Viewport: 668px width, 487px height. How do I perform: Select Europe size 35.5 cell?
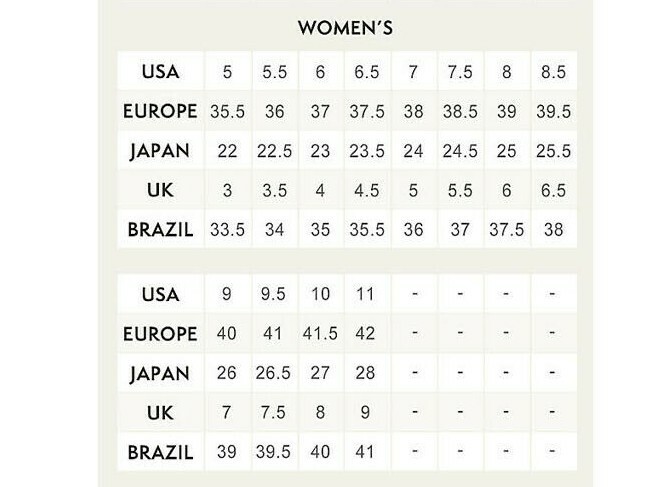(x=227, y=113)
